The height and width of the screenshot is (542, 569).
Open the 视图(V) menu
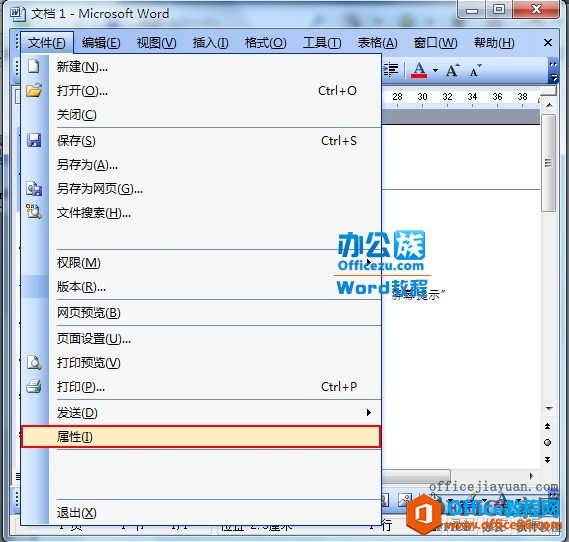156,43
